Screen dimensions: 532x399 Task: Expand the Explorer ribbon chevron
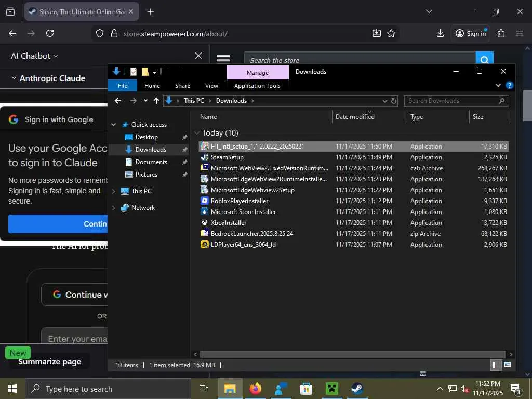(498, 86)
